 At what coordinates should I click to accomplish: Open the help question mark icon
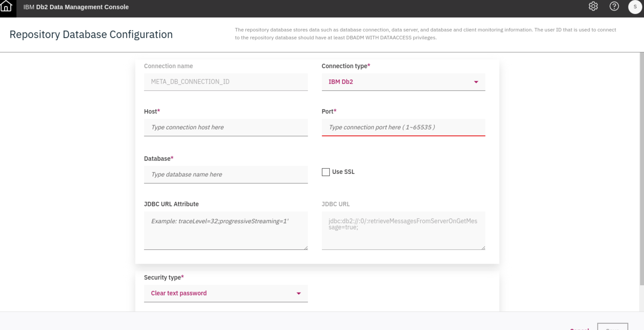pyautogui.click(x=614, y=6)
